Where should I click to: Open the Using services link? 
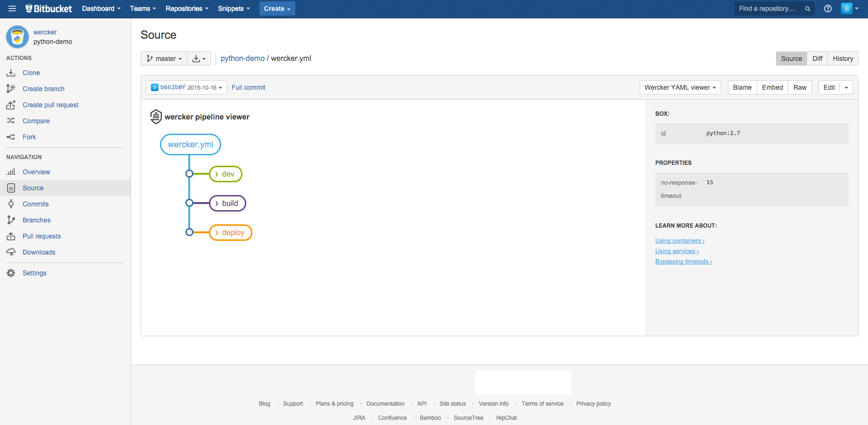tap(677, 251)
